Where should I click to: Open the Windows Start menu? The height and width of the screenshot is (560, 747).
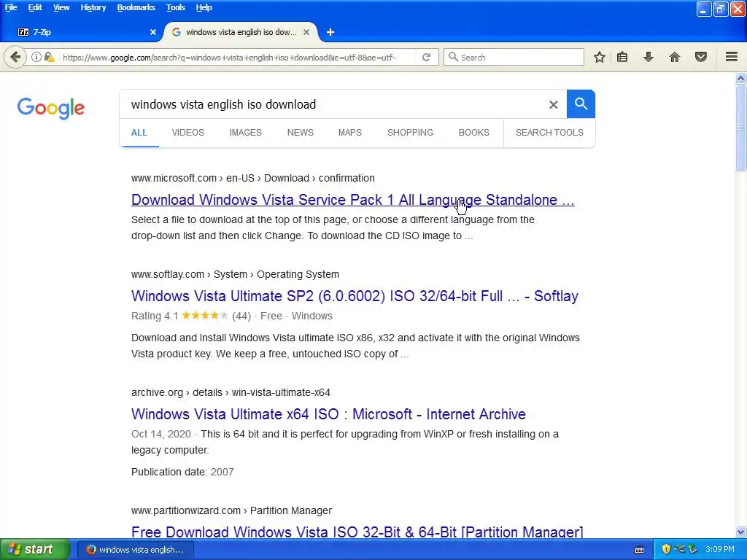pyautogui.click(x=35, y=549)
